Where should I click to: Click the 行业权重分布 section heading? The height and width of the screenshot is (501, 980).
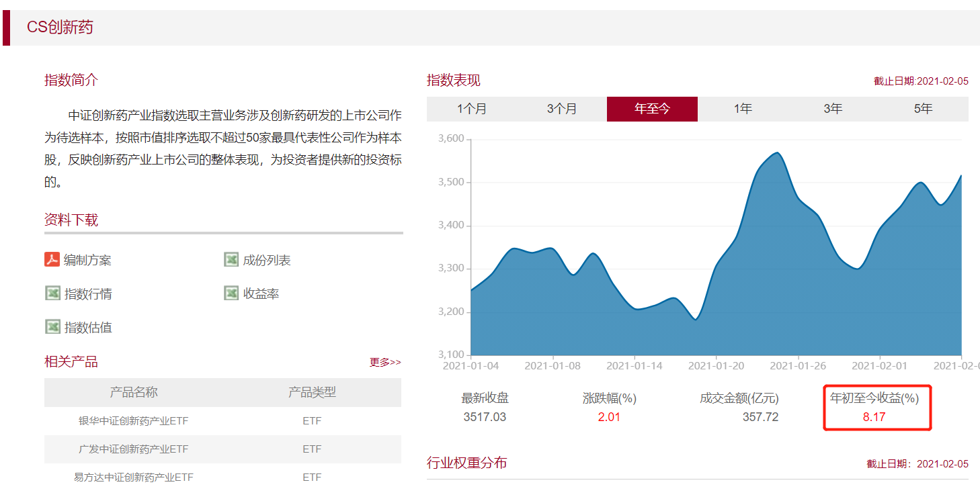[467, 462]
